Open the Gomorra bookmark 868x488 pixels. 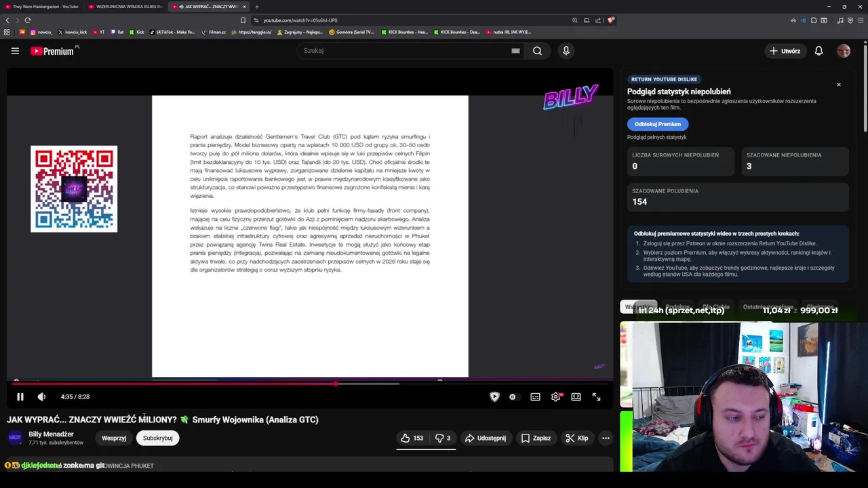coord(351,32)
